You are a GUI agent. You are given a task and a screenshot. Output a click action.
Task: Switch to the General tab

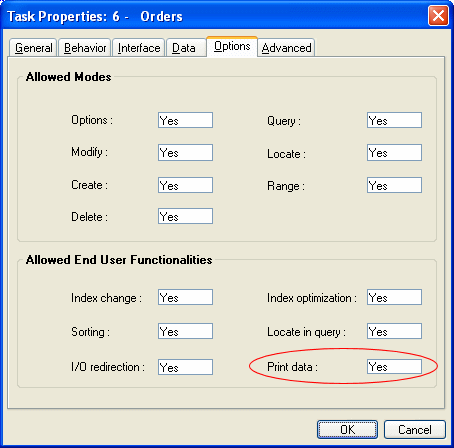33,48
